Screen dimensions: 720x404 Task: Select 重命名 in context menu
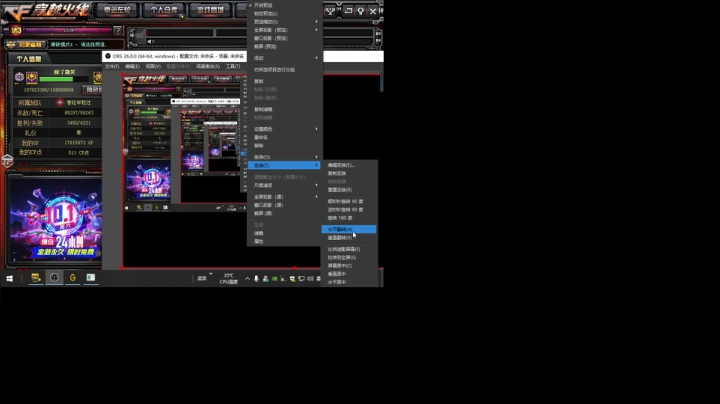(285, 137)
